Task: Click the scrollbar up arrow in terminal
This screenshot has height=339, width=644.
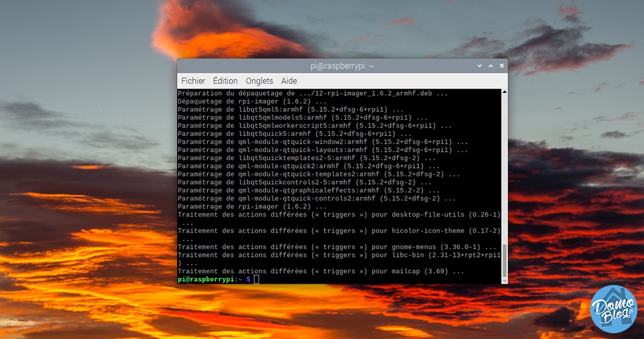Action: [x=504, y=92]
